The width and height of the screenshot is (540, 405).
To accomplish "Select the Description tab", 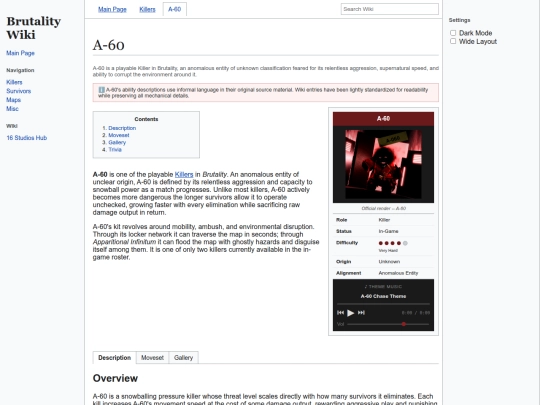I will click(114, 357).
